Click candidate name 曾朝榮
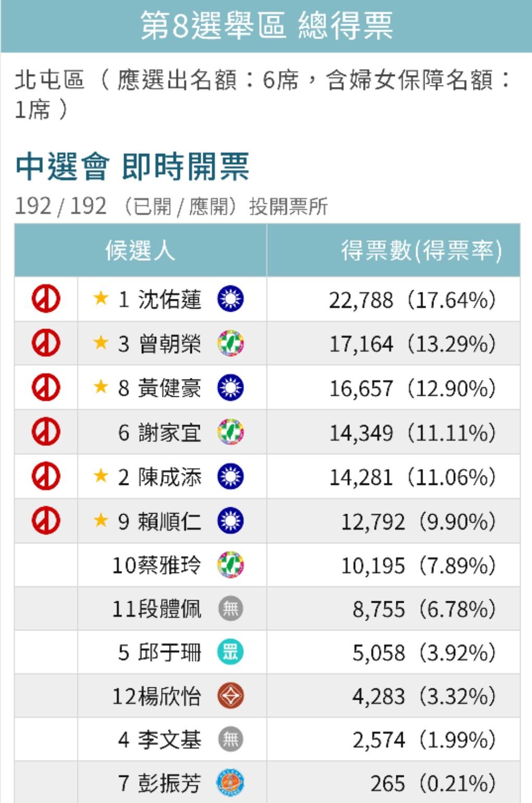This screenshot has width=532, height=803. [x=170, y=344]
